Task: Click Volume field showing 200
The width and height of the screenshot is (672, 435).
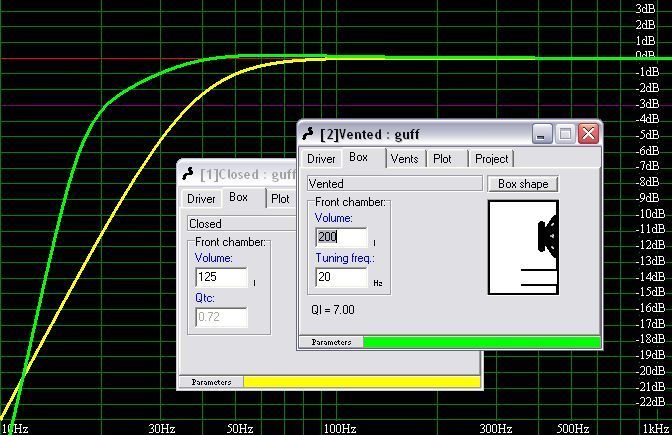Action: [x=342, y=237]
